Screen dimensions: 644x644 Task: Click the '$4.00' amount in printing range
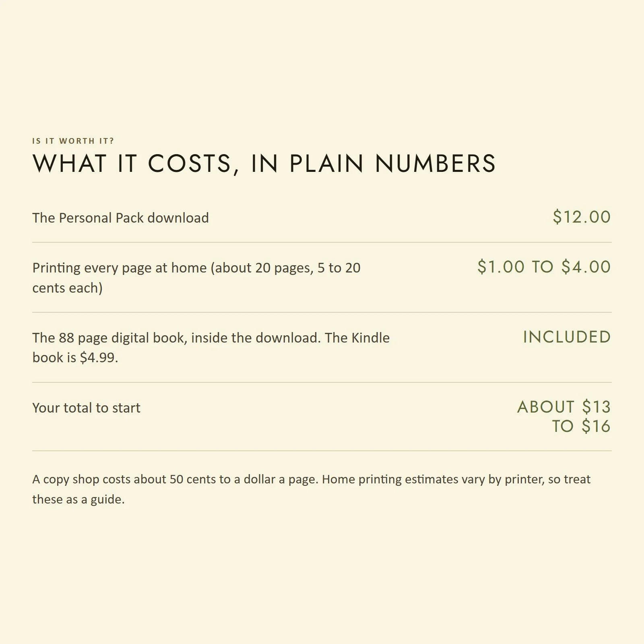pos(586,267)
